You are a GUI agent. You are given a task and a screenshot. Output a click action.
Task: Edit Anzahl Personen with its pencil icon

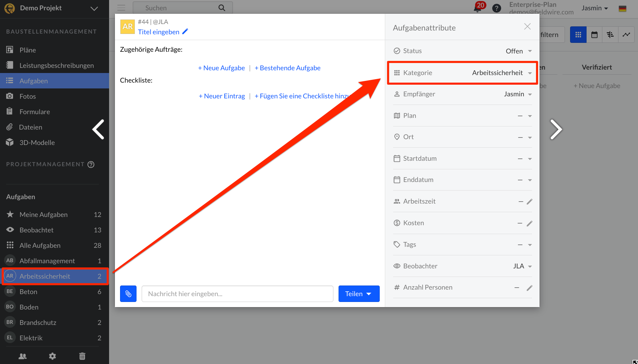[x=530, y=288]
